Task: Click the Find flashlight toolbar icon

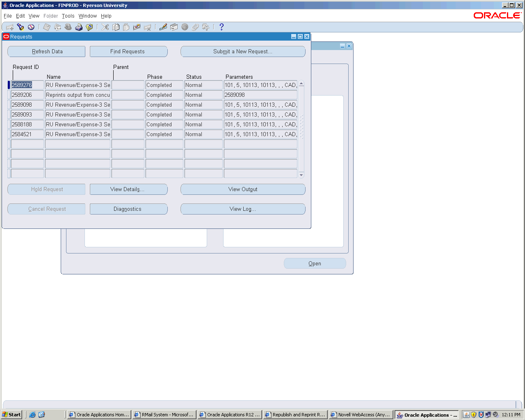Action: 21,27
